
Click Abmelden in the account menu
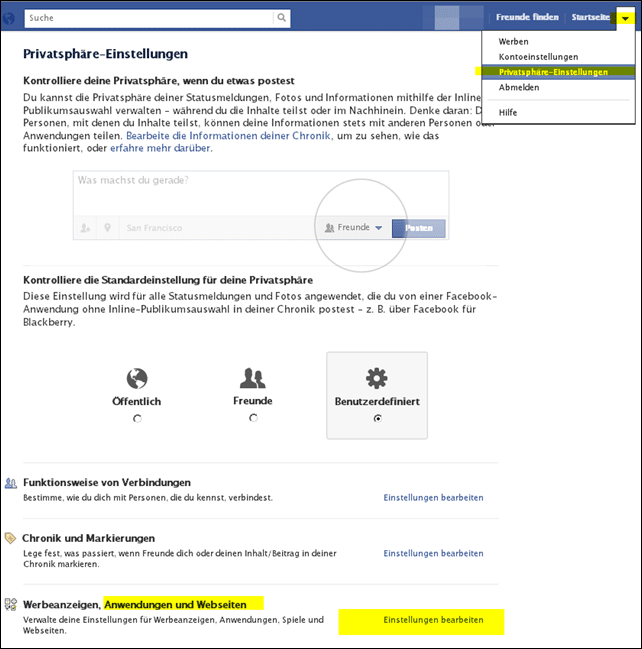point(519,87)
